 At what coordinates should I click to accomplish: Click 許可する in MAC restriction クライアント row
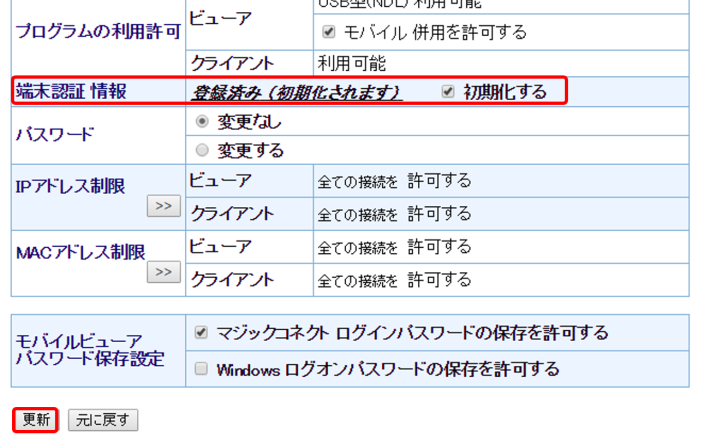tap(438, 279)
